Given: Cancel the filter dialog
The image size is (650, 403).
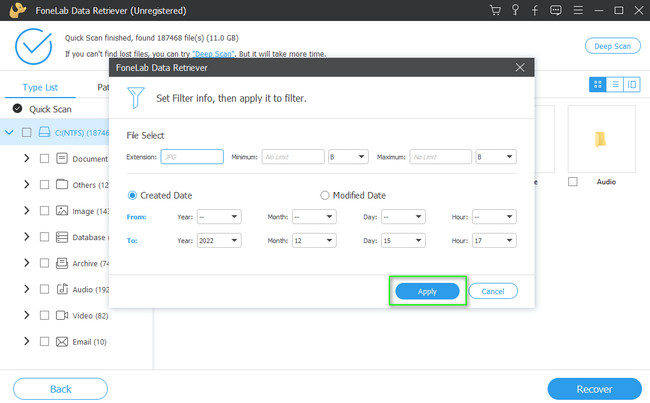Looking at the screenshot, I should click(493, 291).
